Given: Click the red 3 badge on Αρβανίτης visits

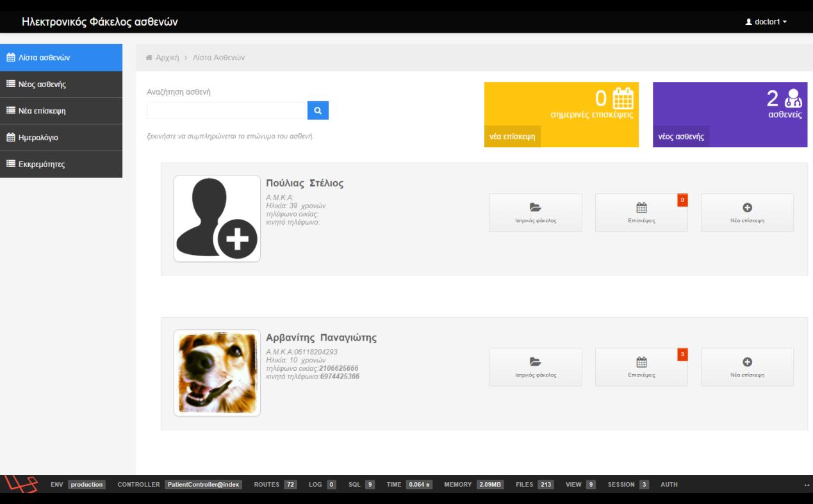Looking at the screenshot, I should [682, 354].
